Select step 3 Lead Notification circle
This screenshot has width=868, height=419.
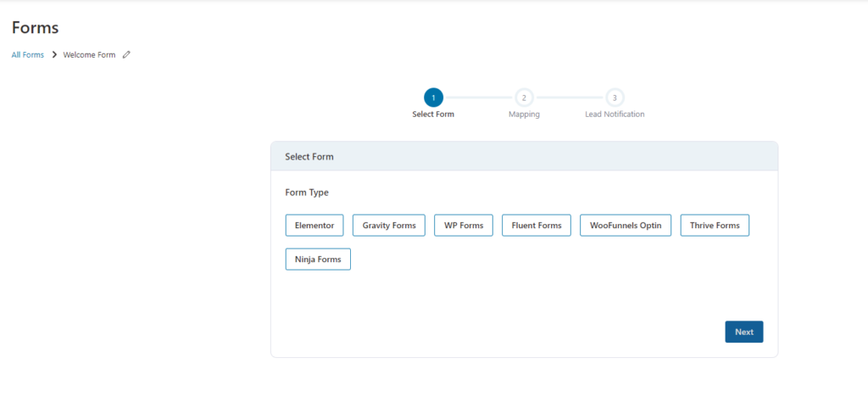[615, 98]
